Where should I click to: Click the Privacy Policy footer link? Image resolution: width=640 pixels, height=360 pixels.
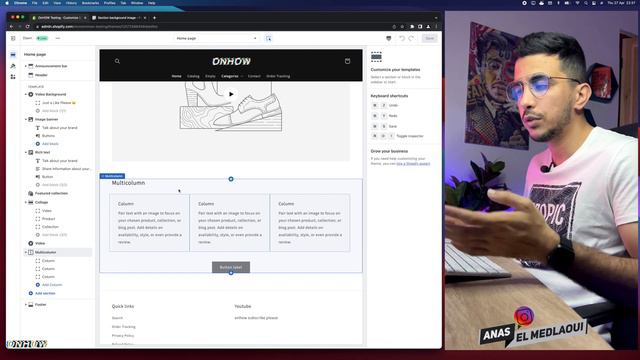tap(123, 336)
